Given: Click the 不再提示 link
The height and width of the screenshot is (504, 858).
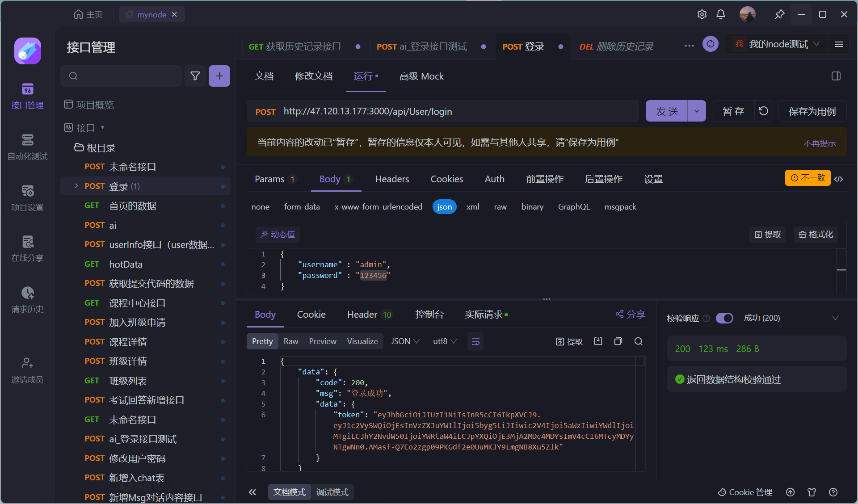Looking at the screenshot, I should (819, 143).
